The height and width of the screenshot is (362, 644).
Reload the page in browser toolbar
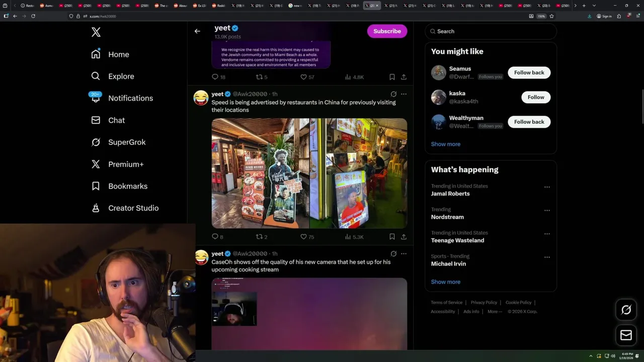[x=33, y=16]
